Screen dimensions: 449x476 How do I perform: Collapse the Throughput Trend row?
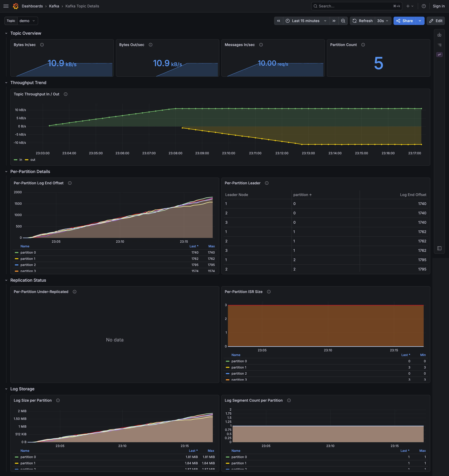[6, 83]
